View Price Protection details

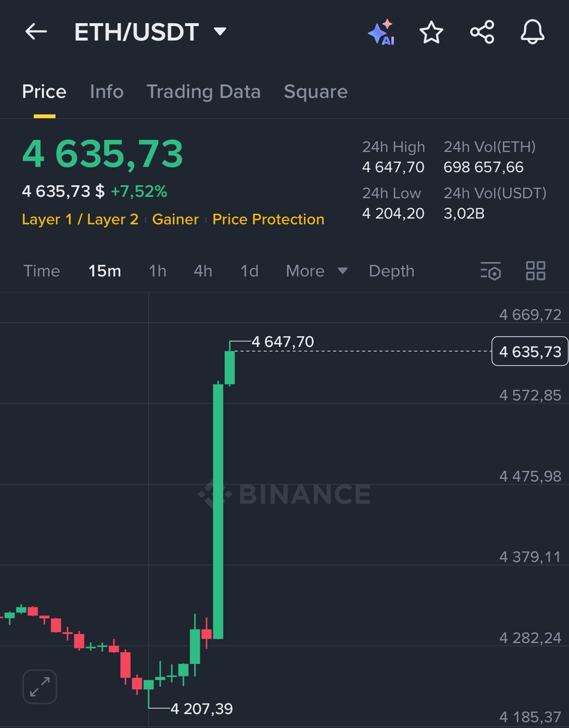tap(268, 219)
